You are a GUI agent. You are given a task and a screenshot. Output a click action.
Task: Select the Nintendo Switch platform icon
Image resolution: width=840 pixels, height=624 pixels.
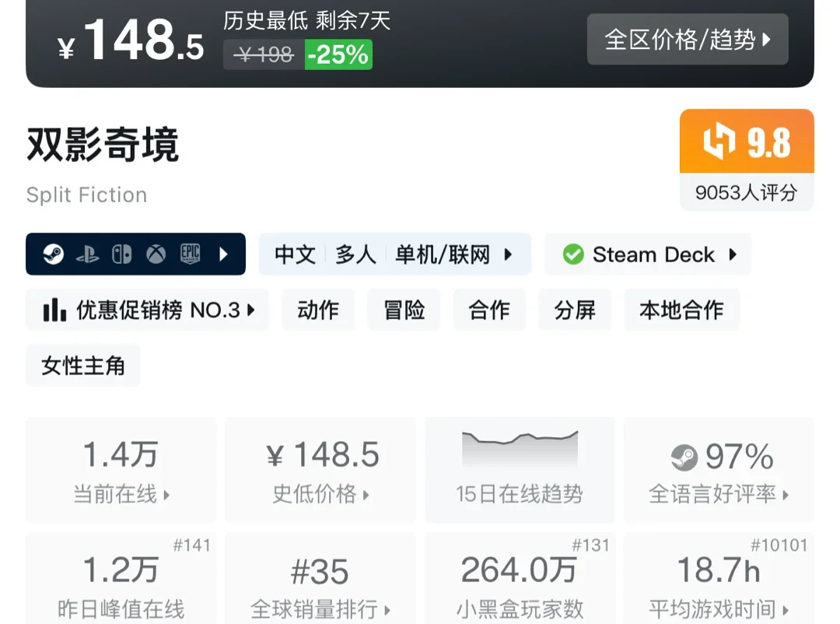(x=121, y=254)
